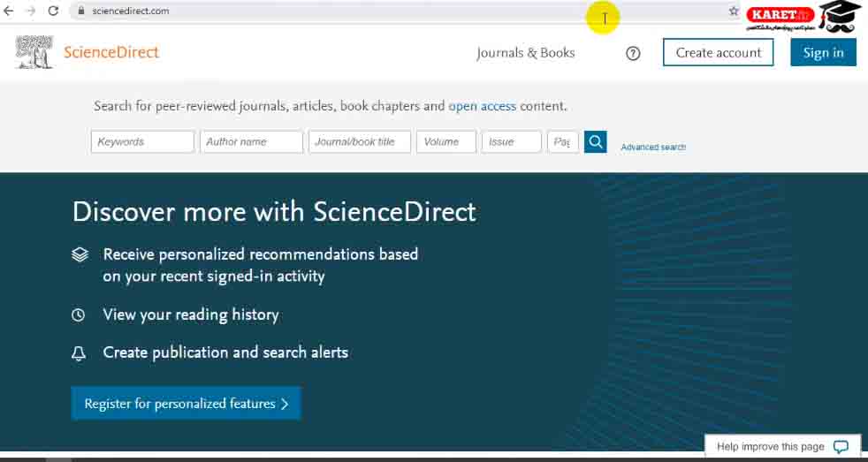868x462 pixels.
Task: Open the ScienceDirect home link
Action: [x=111, y=53]
